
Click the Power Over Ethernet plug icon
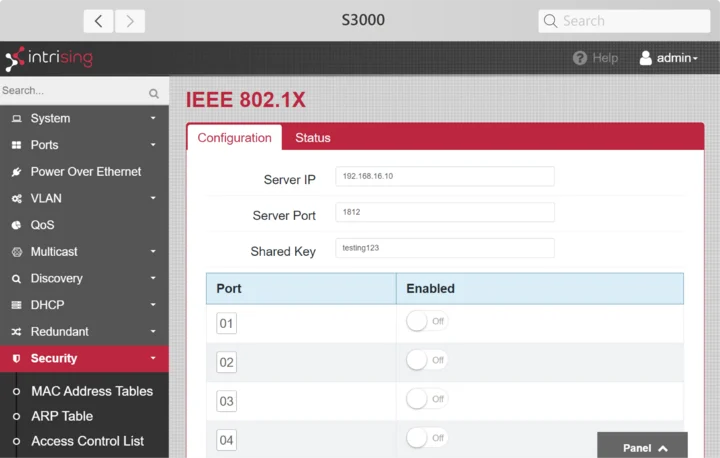click(x=17, y=172)
